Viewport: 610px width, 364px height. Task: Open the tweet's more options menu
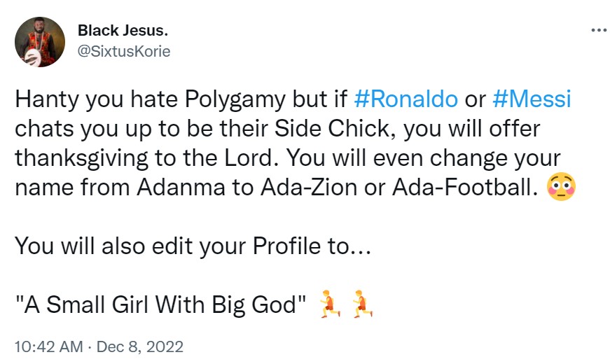click(599, 31)
